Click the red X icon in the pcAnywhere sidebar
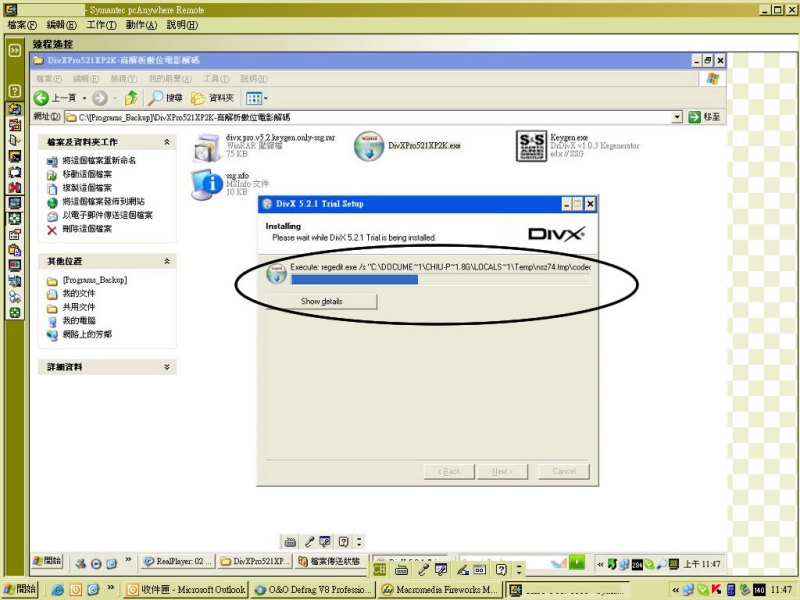 pyautogui.click(x=15, y=187)
